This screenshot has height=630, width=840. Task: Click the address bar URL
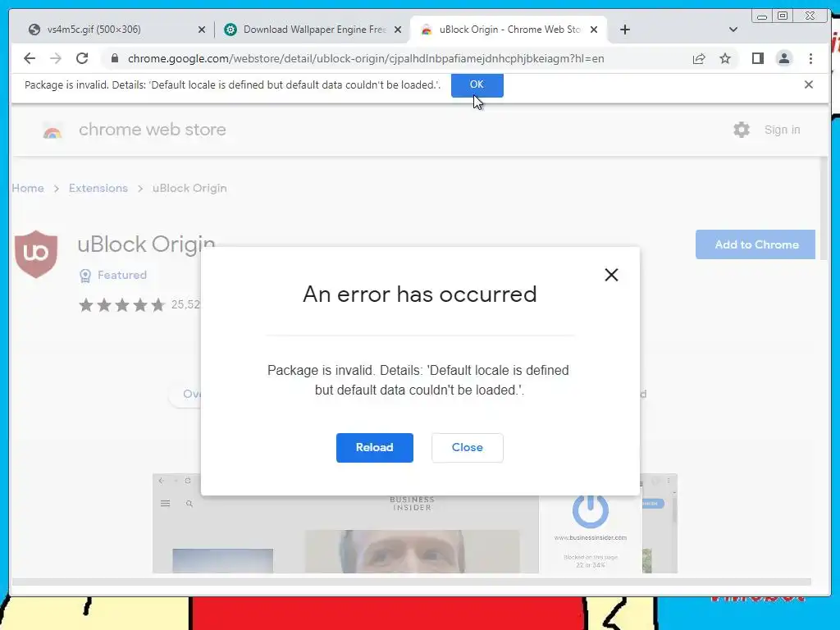[366, 58]
